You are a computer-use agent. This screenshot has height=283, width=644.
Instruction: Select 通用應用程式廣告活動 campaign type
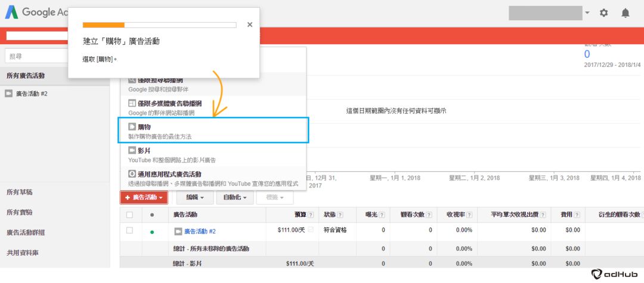pyautogui.click(x=213, y=178)
